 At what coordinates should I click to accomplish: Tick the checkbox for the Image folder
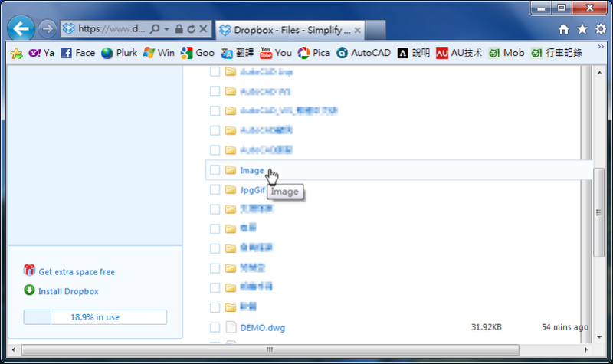(x=215, y=169)
